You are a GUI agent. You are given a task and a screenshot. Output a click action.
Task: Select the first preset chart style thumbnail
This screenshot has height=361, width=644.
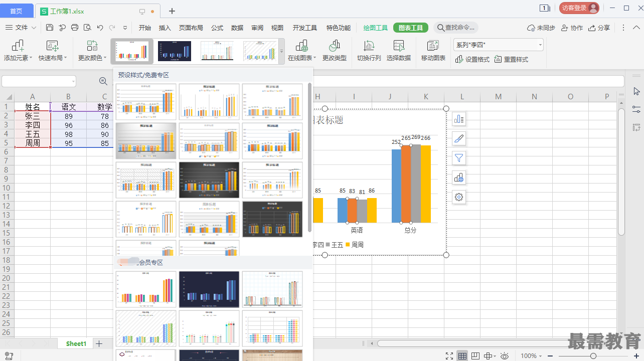pos(146,102)
